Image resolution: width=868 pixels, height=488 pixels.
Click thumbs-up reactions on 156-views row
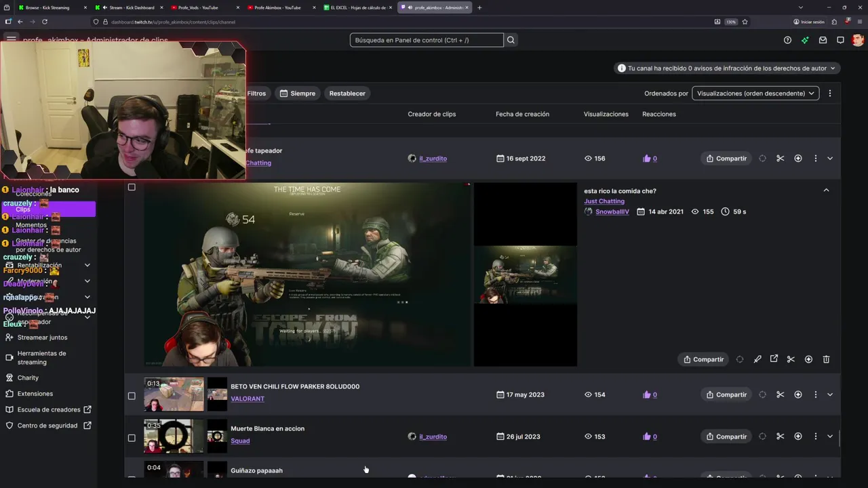pyautogui.click(x=650, y=159)
